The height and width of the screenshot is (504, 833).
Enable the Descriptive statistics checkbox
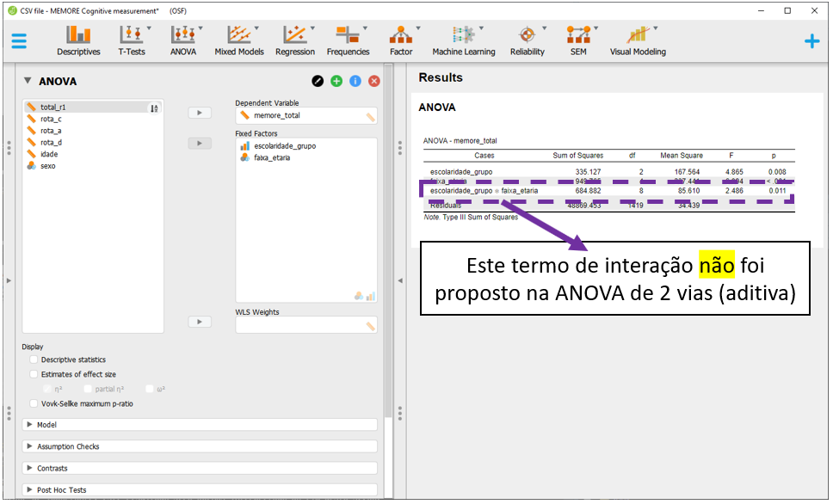coord(34,360)
